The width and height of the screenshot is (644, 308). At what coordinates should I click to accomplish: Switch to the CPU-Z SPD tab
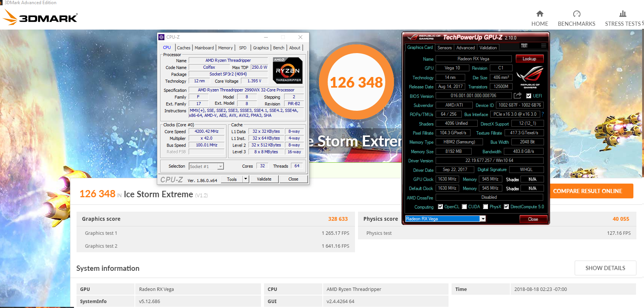(x=243, y=48)
